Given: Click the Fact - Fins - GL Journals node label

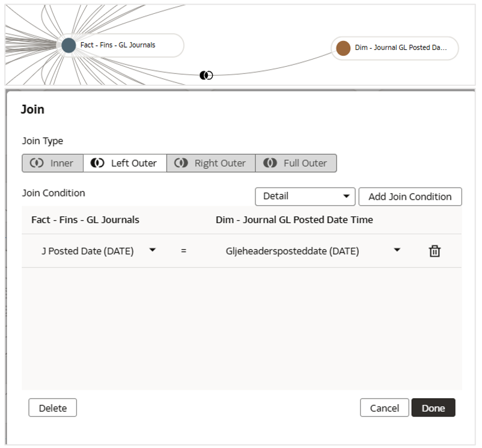Looking at the screenshot, I should pyautogui.click(x=118, y=45).
